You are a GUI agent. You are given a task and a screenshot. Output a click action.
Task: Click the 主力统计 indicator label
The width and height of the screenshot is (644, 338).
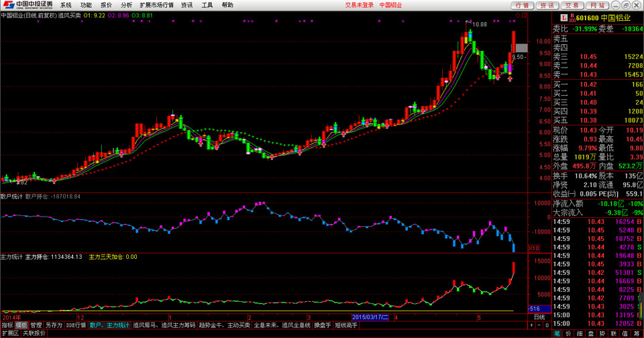coord(11,257)
